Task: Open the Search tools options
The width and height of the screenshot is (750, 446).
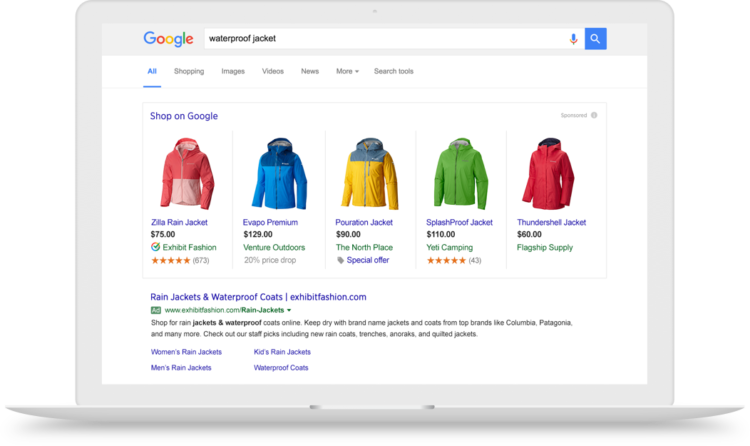Action: click(x=394, y=71)
